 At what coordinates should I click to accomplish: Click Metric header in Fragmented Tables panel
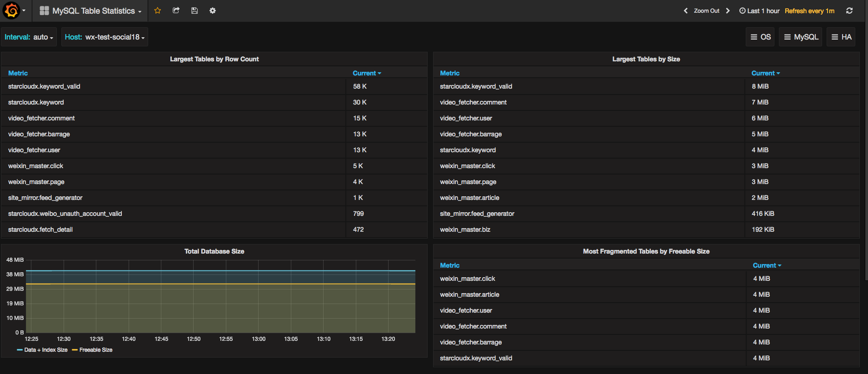pos(450,265)
